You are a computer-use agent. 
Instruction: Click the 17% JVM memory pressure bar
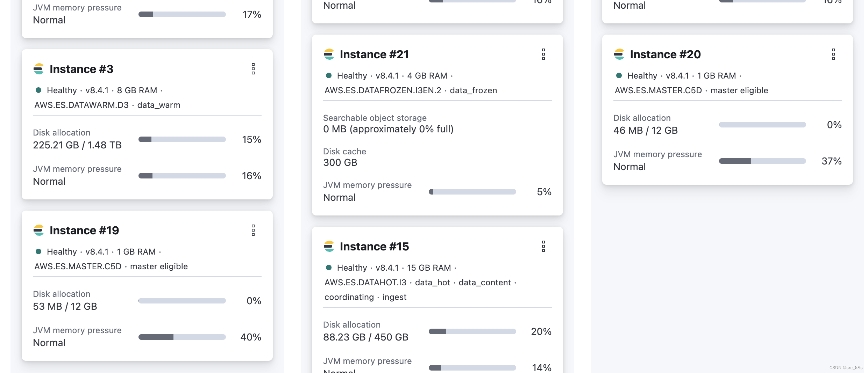tap(182, 15)
